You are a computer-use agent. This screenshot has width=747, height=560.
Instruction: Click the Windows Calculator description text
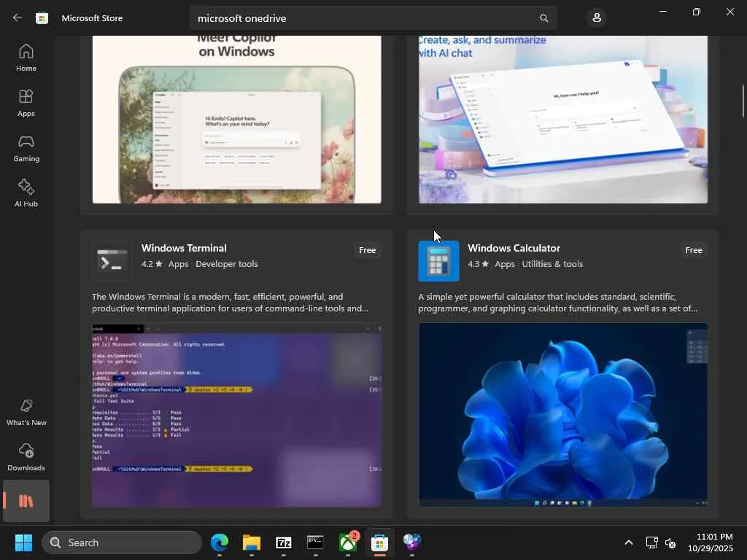(x=558, y=303)
